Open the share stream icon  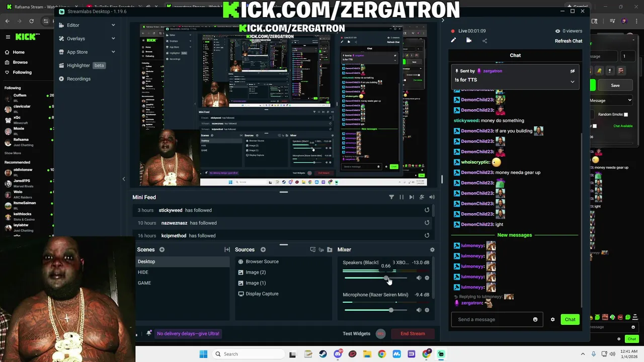(485, 41)
